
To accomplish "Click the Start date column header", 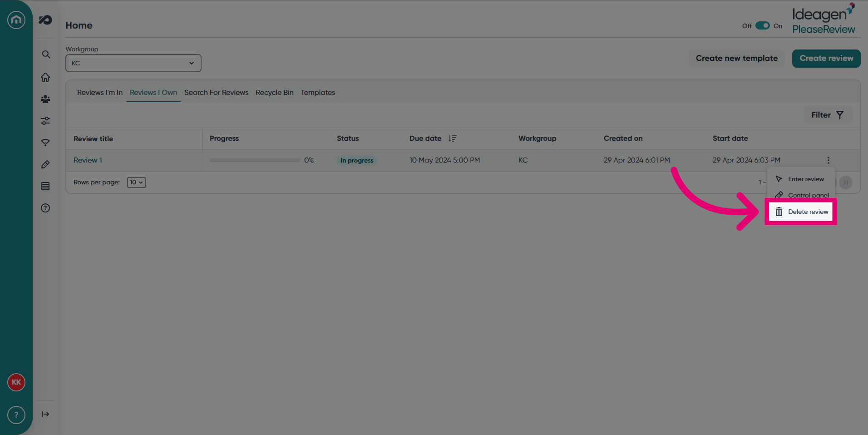I will 730,138.
